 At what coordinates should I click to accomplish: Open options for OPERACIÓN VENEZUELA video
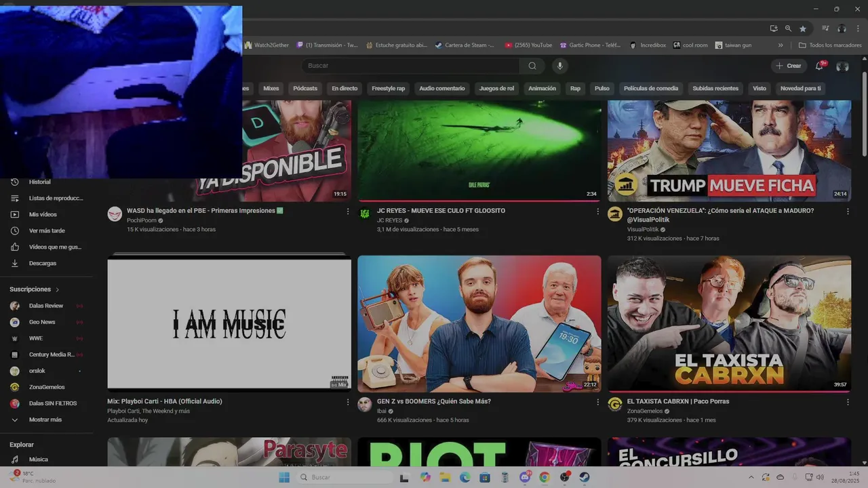848,211
